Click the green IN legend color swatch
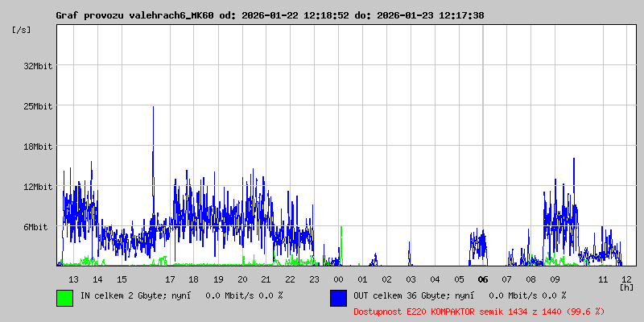Image resolution: width=644 pixels, height=322 pixels. [64, 297]
